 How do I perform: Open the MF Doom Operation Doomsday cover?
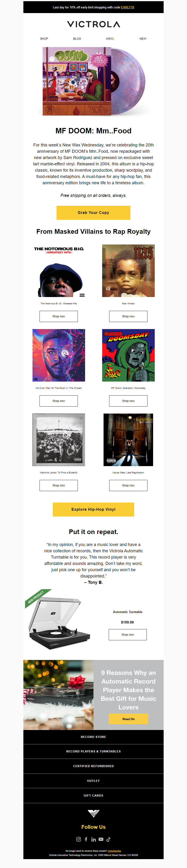click(128, 355)
